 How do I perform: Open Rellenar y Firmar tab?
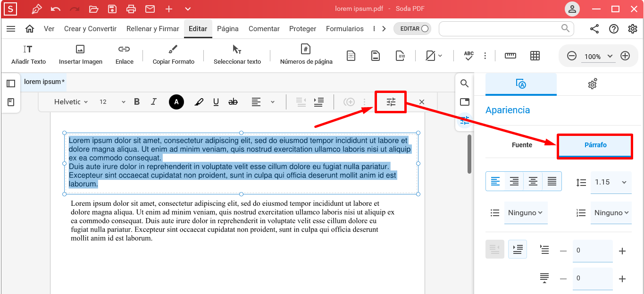153,29
